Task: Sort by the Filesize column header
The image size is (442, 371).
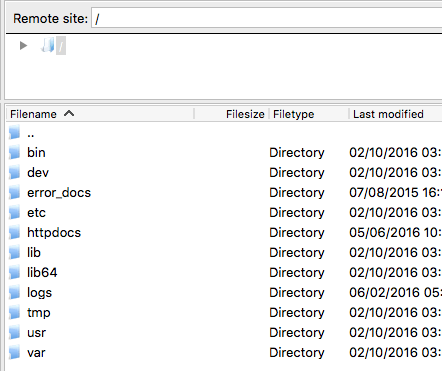Action: click(245, 114)
